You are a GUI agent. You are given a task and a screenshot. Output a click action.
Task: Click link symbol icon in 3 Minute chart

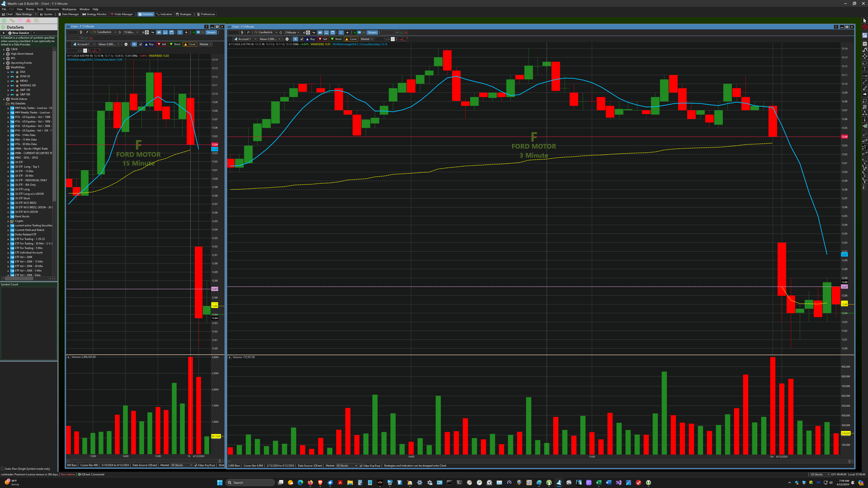pos(248,32)
